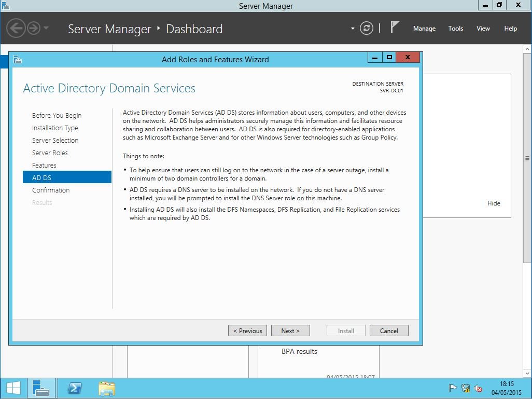
Task: Refresh the Server Manager dashboard
Action: (x=367, y=29)
